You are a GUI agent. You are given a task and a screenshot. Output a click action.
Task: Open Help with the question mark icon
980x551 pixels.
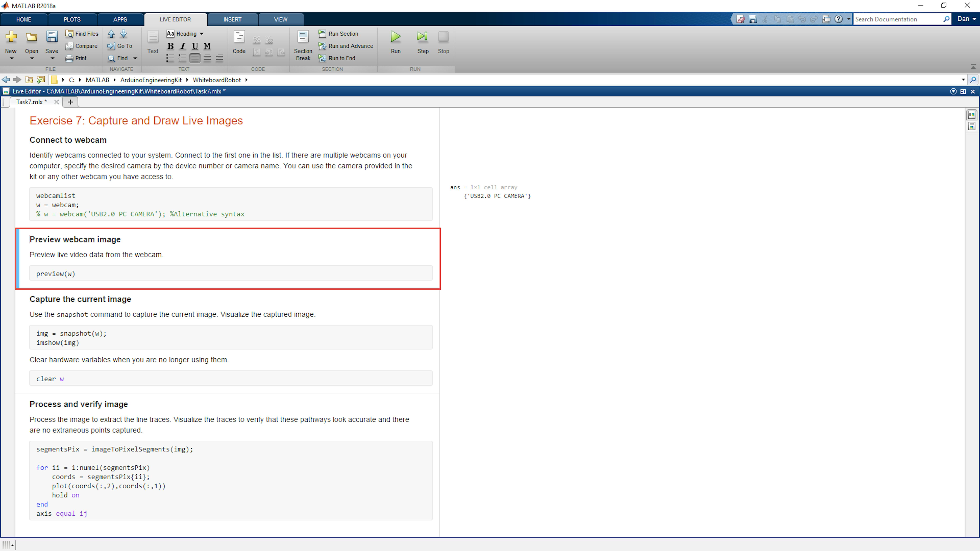pos(839,19)
